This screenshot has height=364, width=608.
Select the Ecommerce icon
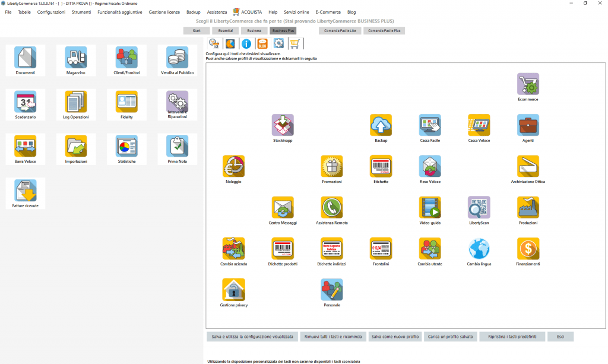528,84
